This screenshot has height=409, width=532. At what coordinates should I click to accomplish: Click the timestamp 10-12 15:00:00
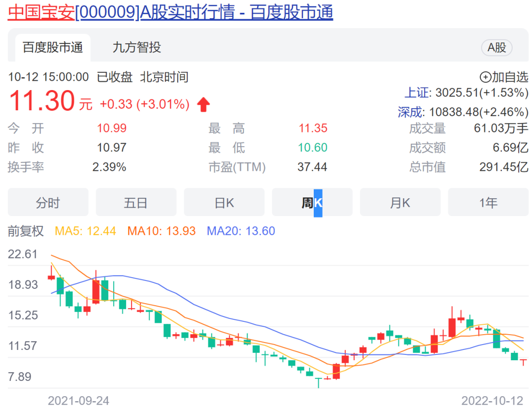coord(48,77)
